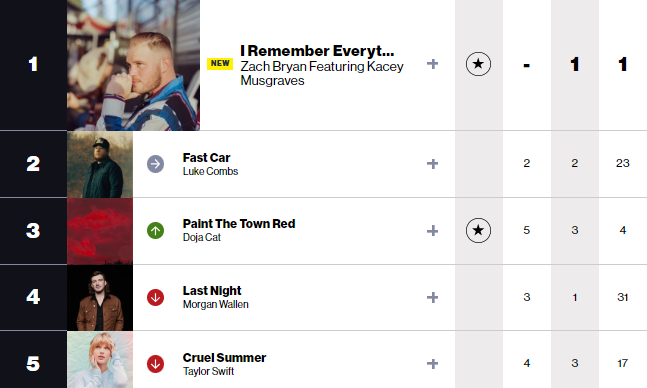Image resolution: width=647 pixels, height=388 pixels.
Task: Click the star award icon for rank 1
Action: [478, 64]
